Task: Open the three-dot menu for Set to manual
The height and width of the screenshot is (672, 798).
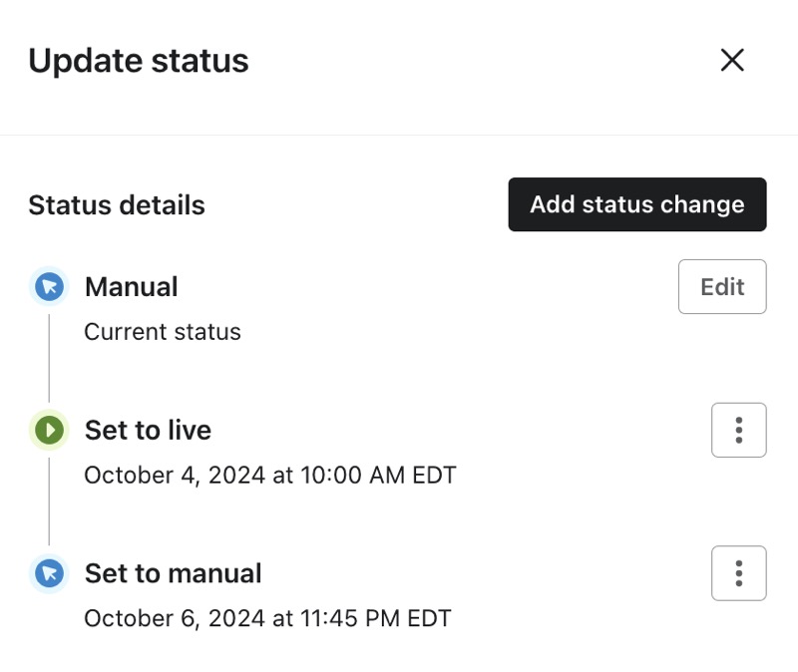Action: (738, 573)
